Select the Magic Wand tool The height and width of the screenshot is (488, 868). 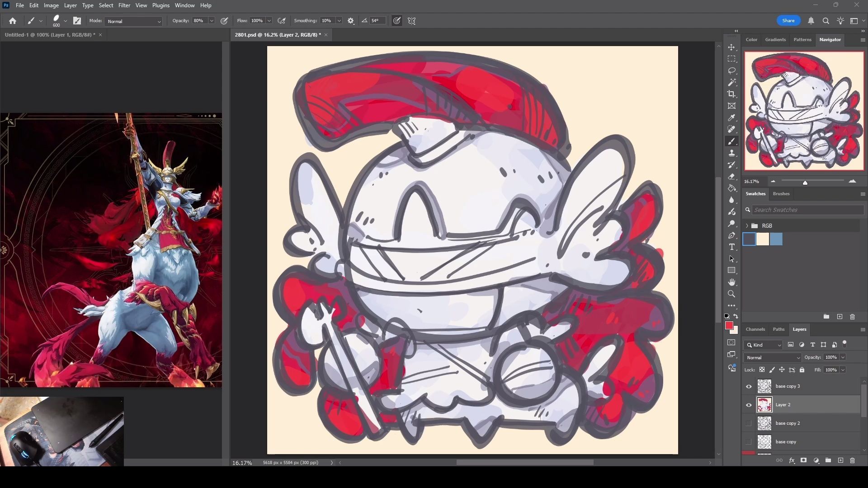731,83
